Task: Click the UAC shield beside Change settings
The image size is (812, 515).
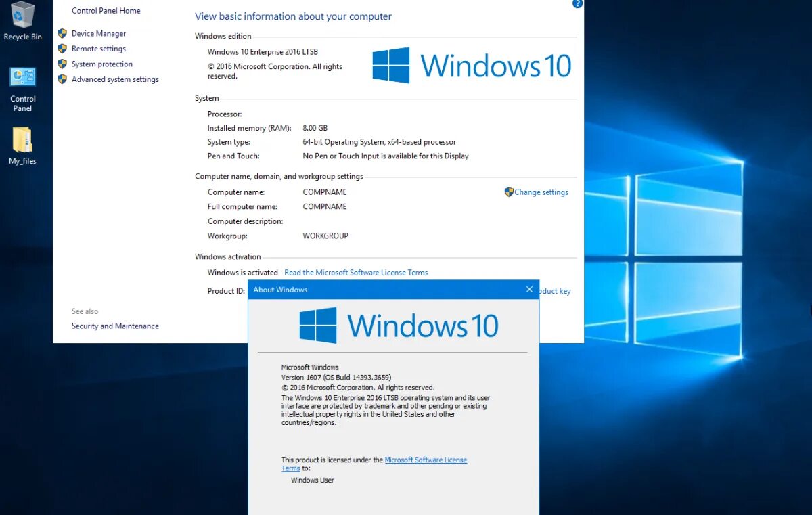Action: pos(508,192)
